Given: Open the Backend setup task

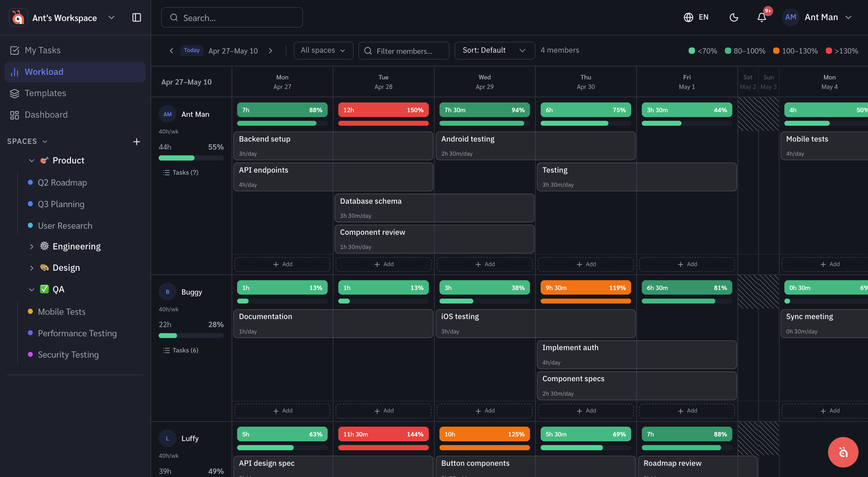Looking at the screenshot, I should point(333,146).
